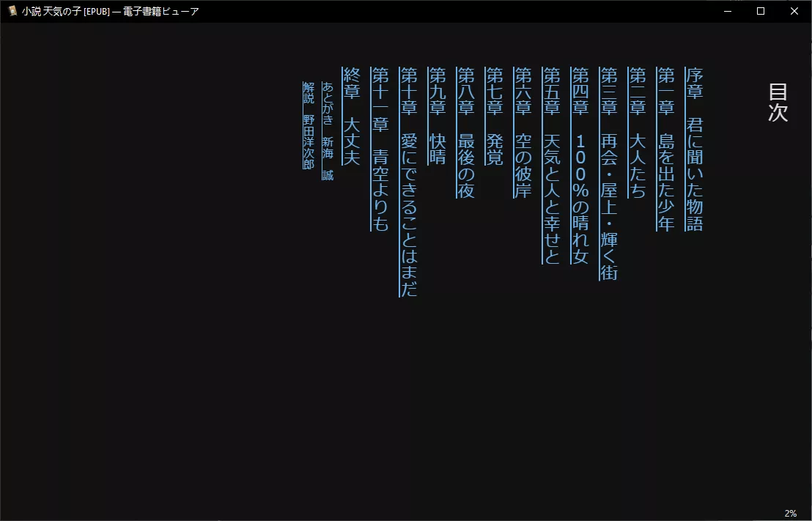
Task: Click the 目次 heading
Action: pyautogui.click(x=778, y=103)
